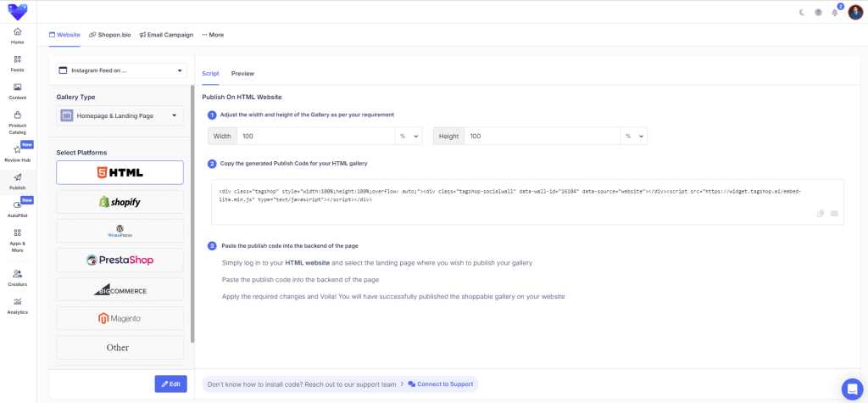This screenshot has height=403, width=868.
Task: Click the help question mark icon
Action: pyautogui.click(x=818, y=12)
